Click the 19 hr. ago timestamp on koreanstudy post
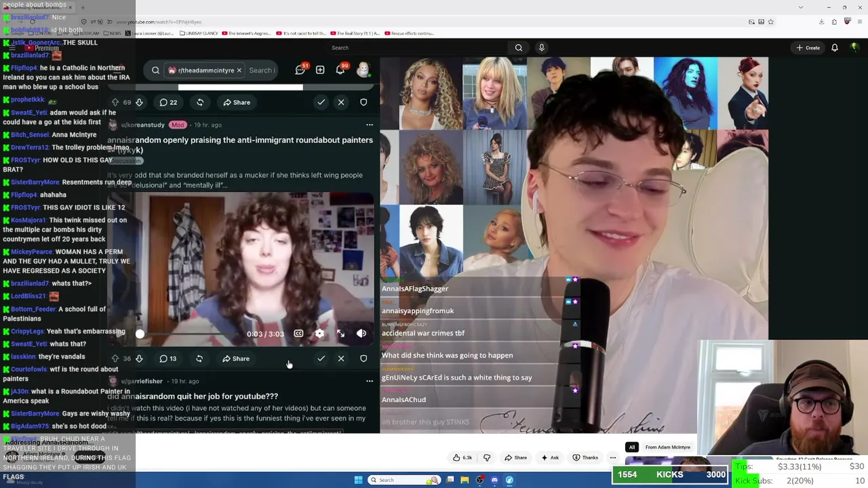The height and width of the screenshot is (488, 868). click(208, 125)
